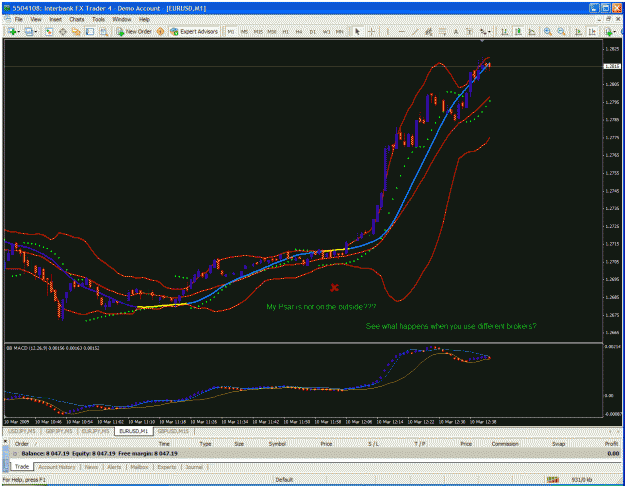Select the text label tool
Image resolution: width=625 pixels, height=486 pixels.
469,31
